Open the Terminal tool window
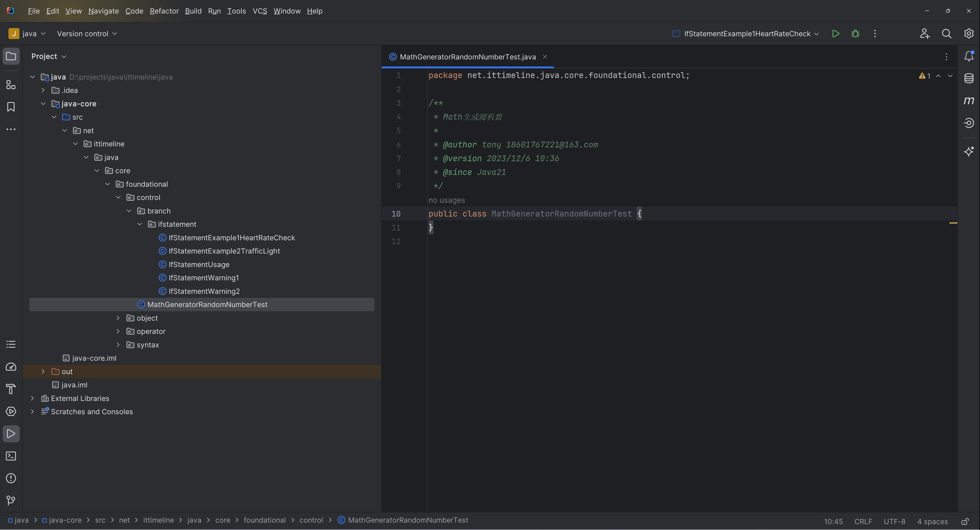The width and height of the screenshot is (980, 530). coord(11,456)
